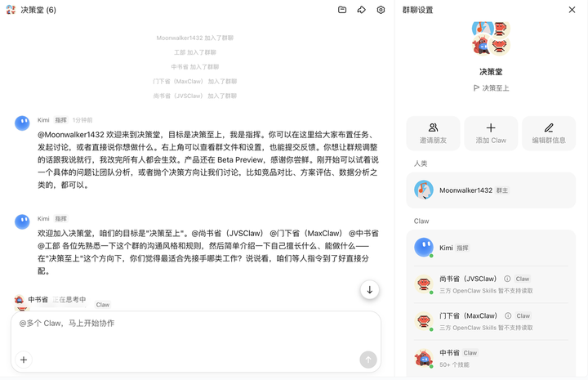The width and height of the screenshot is (588, 380).
Task: Click system notice Moonwalker1432 加入了群聊
Action: tap(195, 38)
